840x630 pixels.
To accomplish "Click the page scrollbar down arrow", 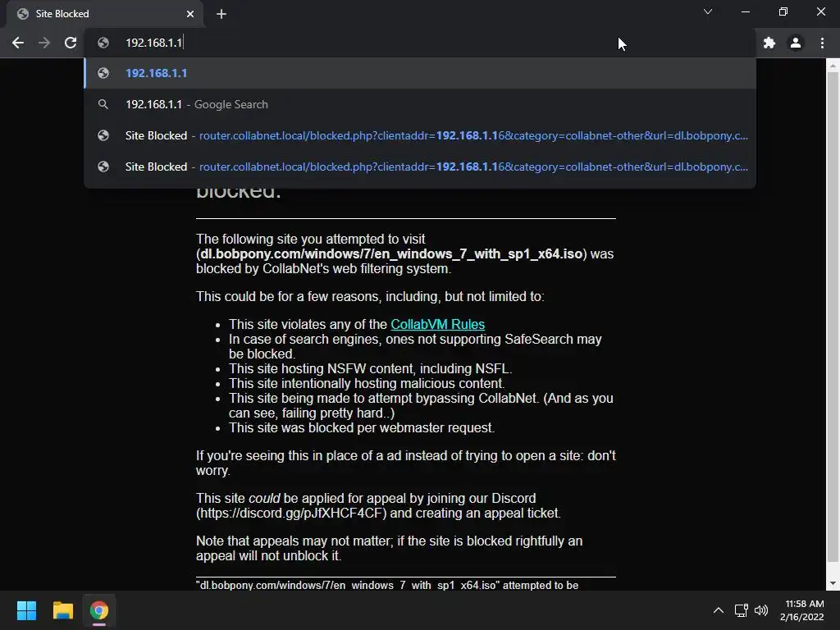I will 833,583.
